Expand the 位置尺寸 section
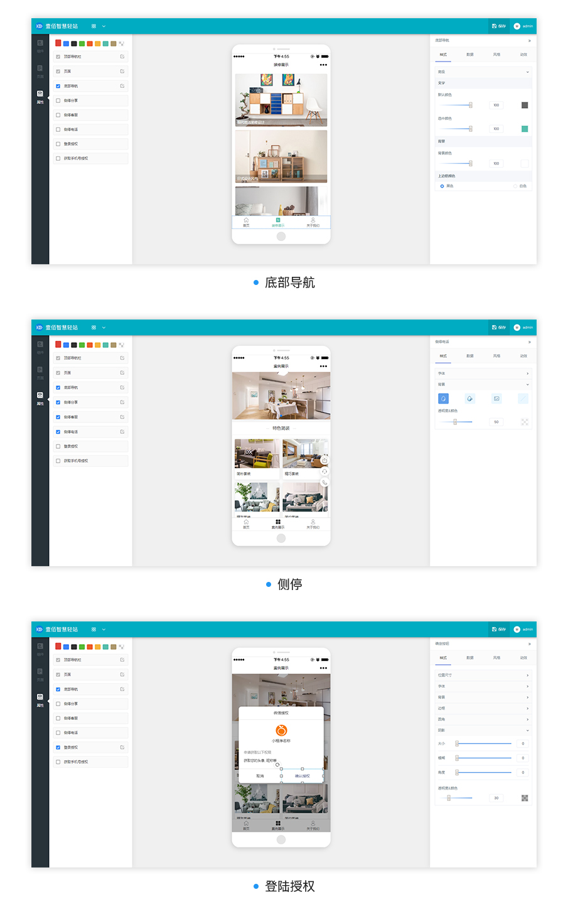Screen dimensions: 568x924 point(483,675)
